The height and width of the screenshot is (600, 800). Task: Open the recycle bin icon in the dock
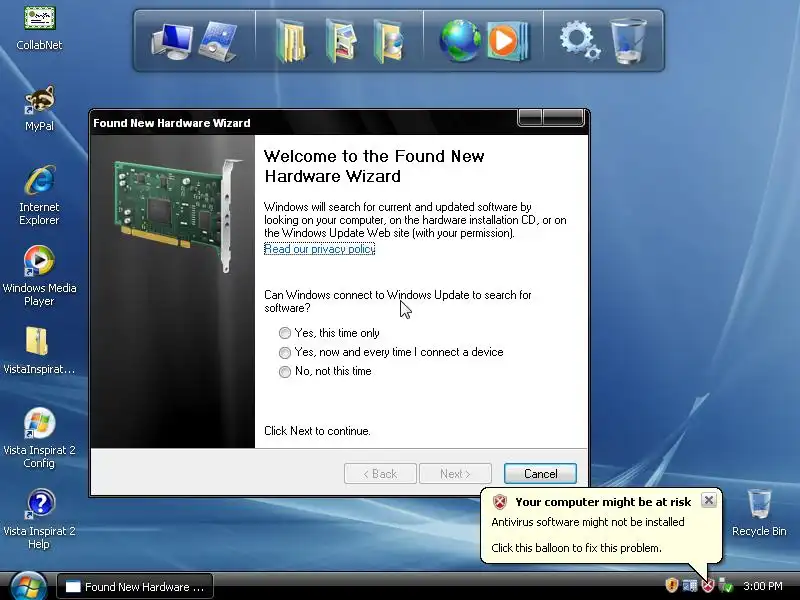[x=629, y=41]
